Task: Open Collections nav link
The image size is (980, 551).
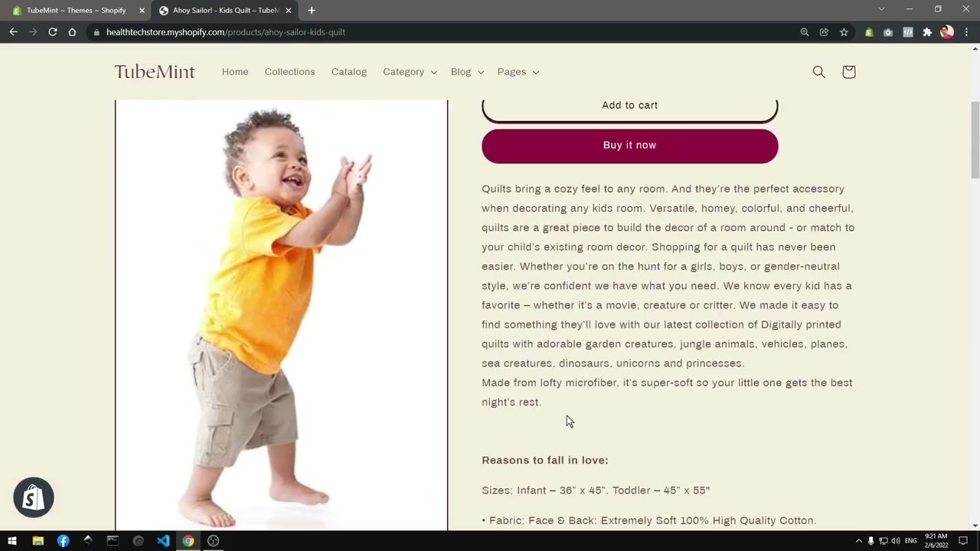Action: tap(289, 72)
